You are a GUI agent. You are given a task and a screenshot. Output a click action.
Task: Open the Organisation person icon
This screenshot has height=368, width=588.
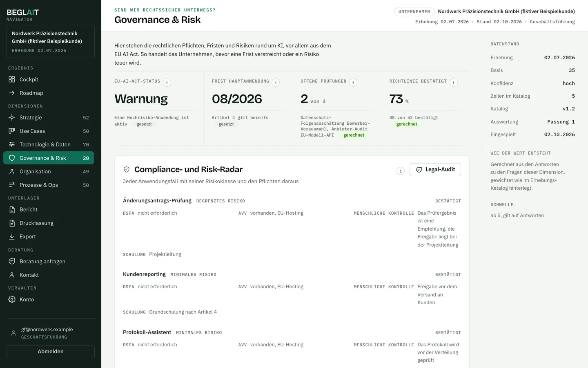point(12,171)
